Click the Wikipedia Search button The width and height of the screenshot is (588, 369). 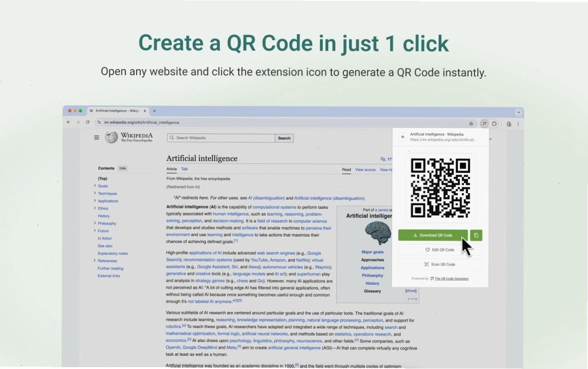pos(284,138)
